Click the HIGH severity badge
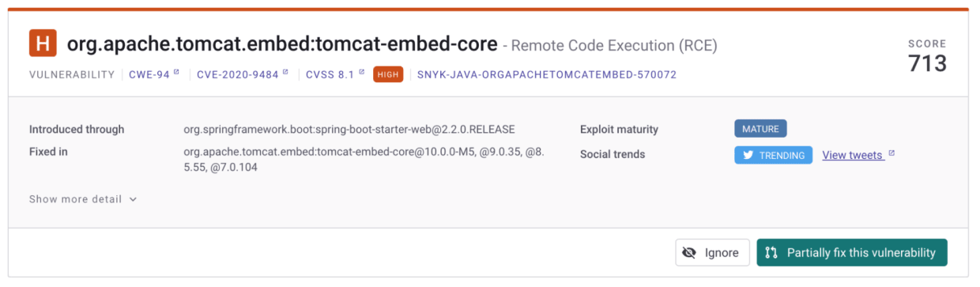This screenshot has height=287, width=980. pos(388,74)
